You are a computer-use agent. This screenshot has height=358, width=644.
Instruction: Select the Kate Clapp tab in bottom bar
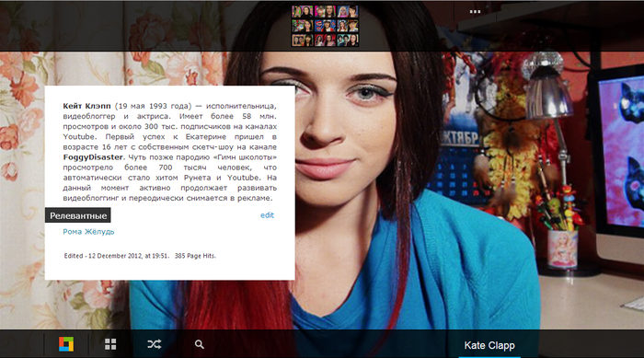(x=489, y=345)
